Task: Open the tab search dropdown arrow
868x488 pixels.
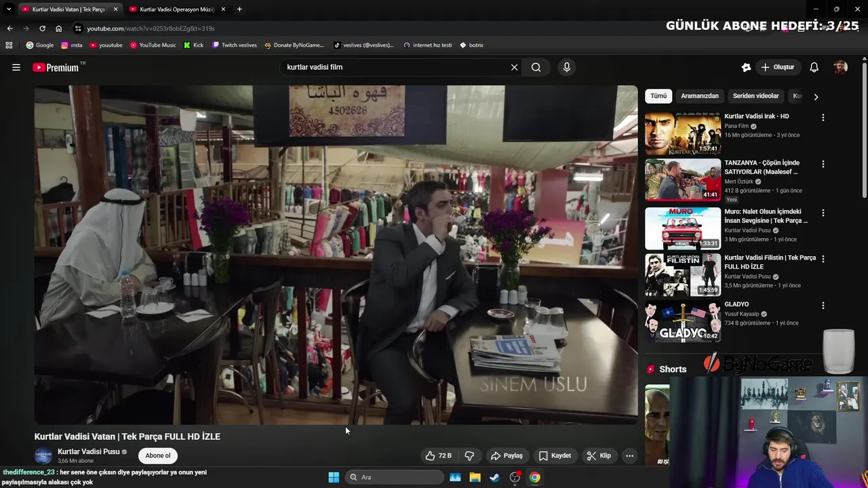Action: (9, 9)
